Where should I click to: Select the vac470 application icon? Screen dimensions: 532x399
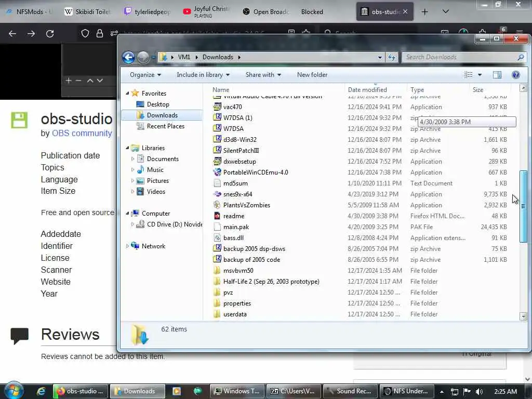pos(217,107)
